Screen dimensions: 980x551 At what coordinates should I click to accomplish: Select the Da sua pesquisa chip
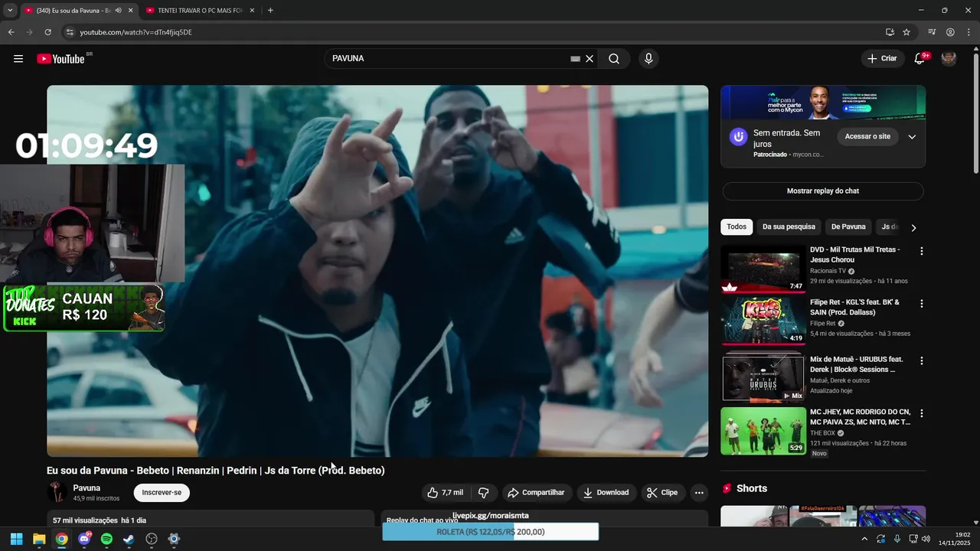789,227
